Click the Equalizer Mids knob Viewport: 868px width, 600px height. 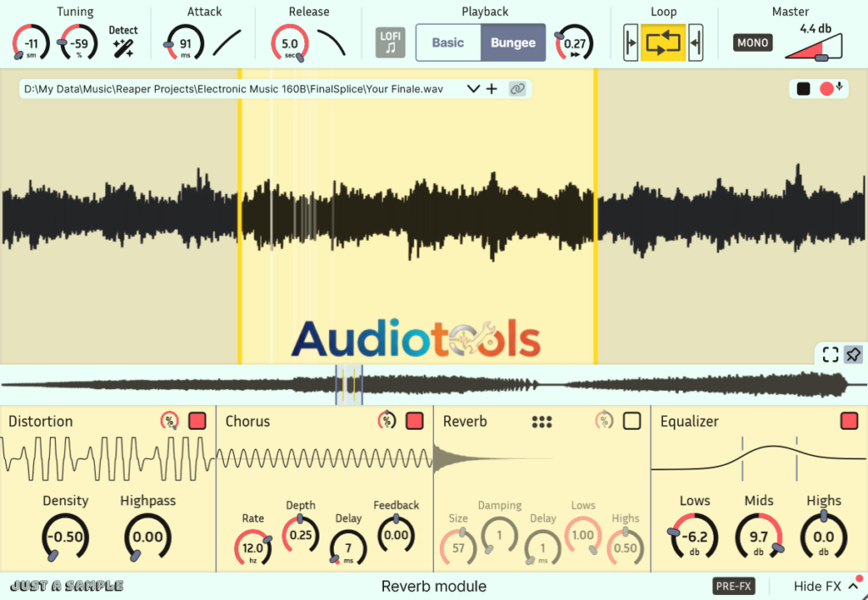[759, 537]
